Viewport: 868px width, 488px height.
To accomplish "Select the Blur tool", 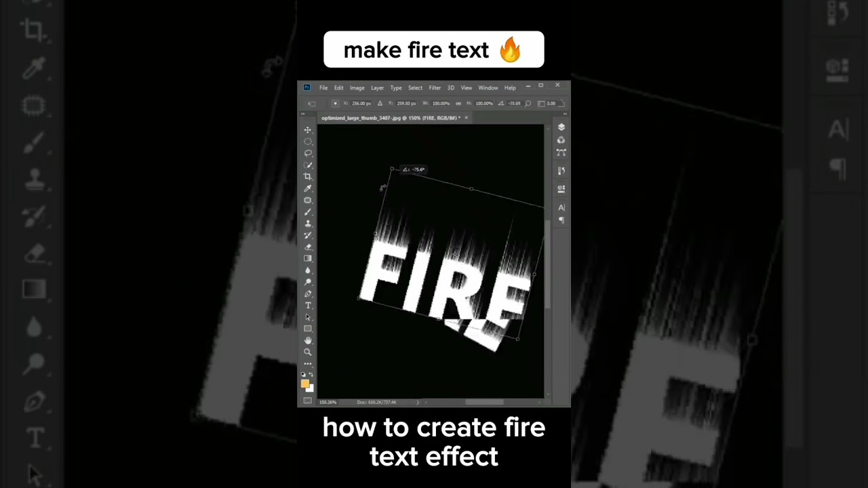I will pyautogui.click(x=307, y=270).
